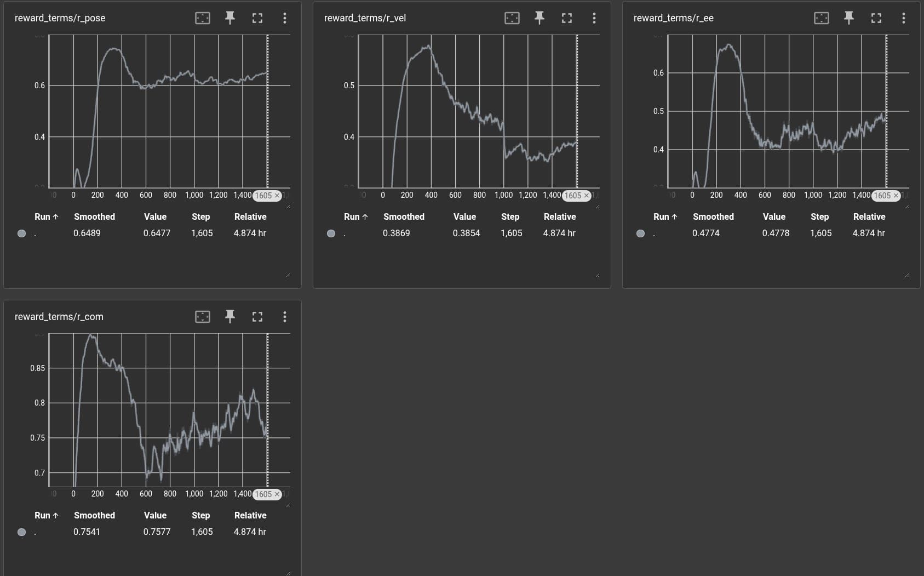Expand r_vel chart to fullscreen
This screenshot has height=576, width=924.
567,18
